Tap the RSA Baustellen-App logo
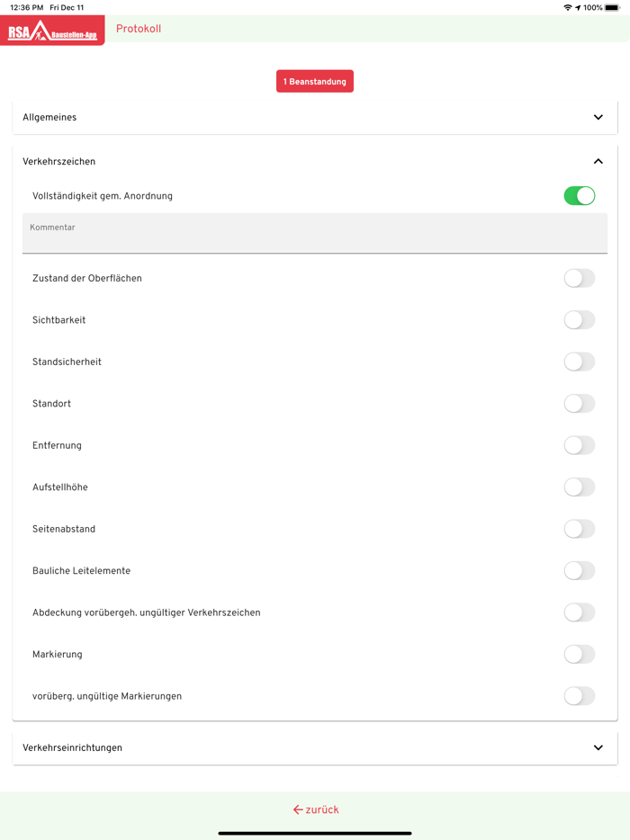Image resolution: width=630 pixels, height=840 pixels. (x=52, y=32)
